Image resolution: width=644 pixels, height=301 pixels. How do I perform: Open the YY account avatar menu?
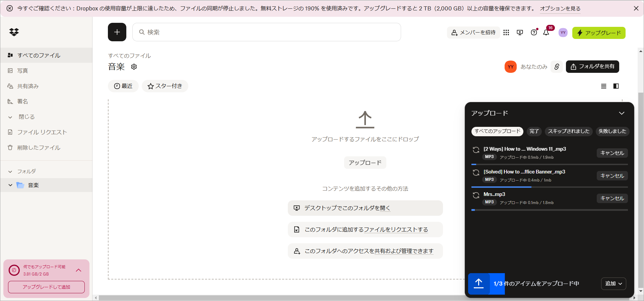563,33
